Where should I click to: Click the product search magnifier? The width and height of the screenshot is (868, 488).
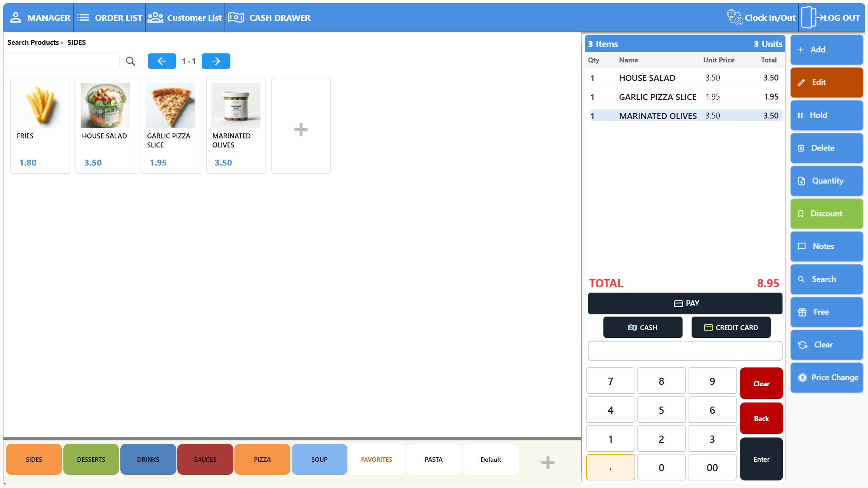coord(130,61)
